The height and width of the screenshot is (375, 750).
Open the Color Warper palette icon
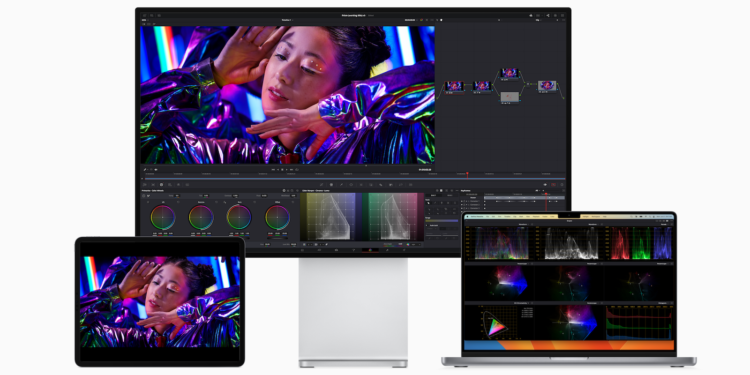(x=331, y=185)
